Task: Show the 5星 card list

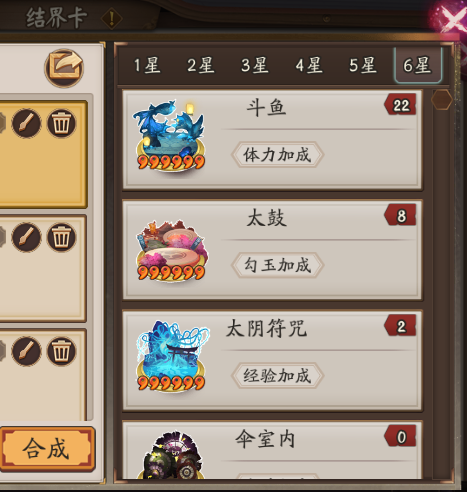Action: pos(363,65)
